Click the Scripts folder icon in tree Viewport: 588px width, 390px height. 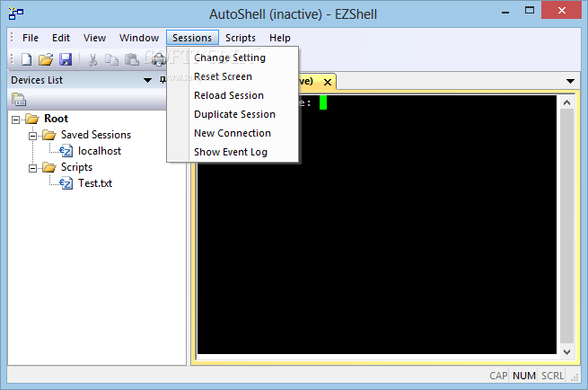(49, 167)
